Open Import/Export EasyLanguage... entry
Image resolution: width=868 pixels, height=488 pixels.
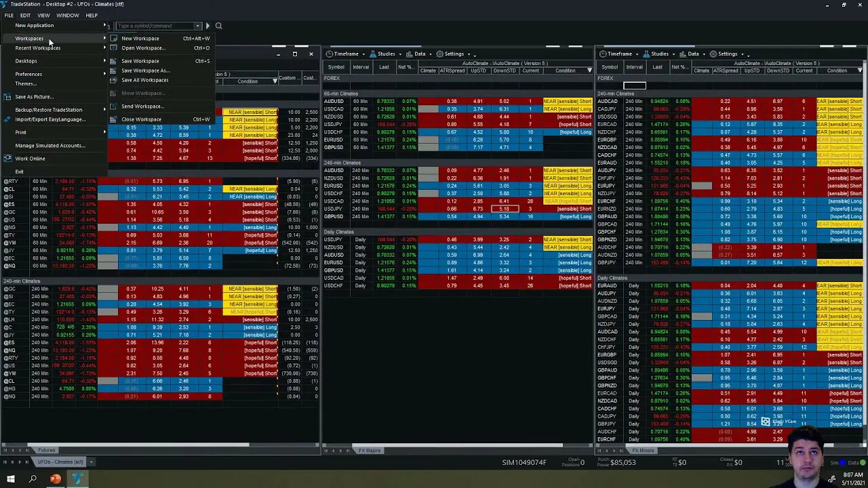coord(50,119)
